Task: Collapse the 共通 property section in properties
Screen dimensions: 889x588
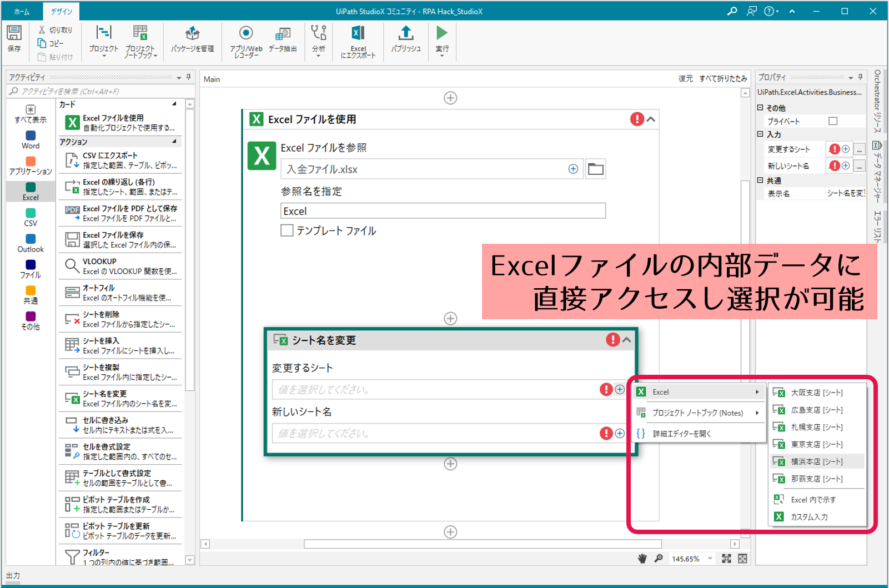Action: coord(760,180)
